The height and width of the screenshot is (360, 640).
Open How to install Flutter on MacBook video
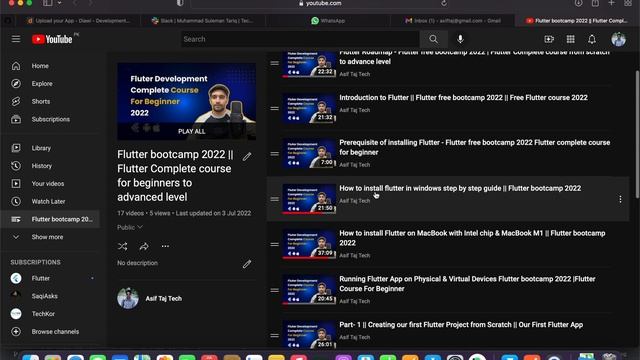(x=472, y=238)
